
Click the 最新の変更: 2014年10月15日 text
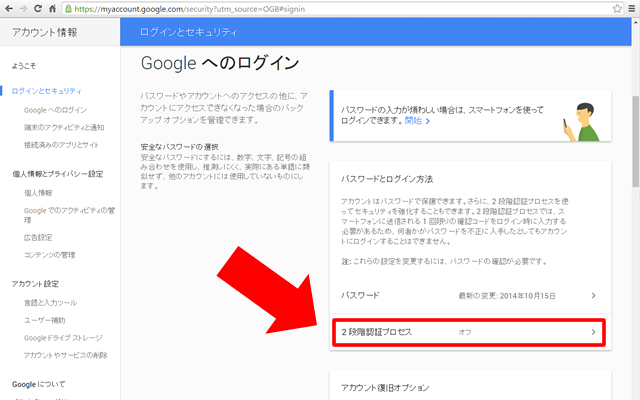(x=507, y=296)
